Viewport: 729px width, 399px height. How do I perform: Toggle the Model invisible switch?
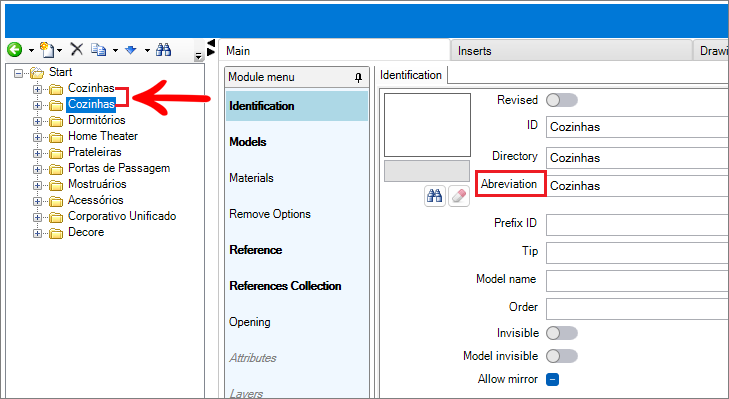click(x=562, y=356)
